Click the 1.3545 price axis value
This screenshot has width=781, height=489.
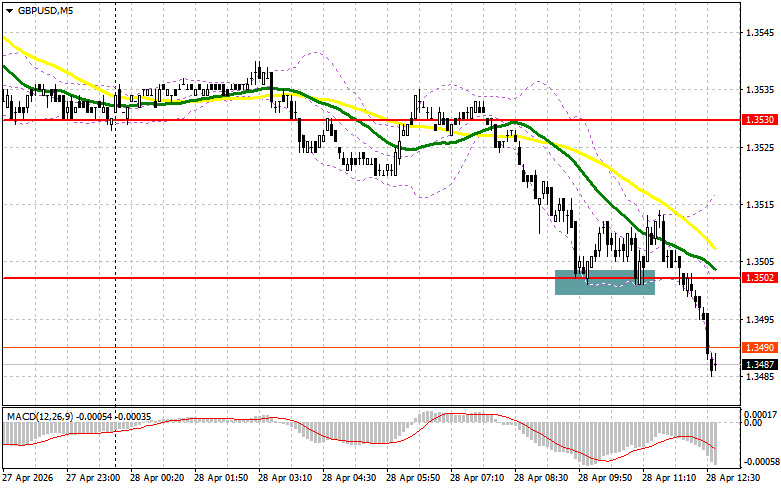(760, 33)
